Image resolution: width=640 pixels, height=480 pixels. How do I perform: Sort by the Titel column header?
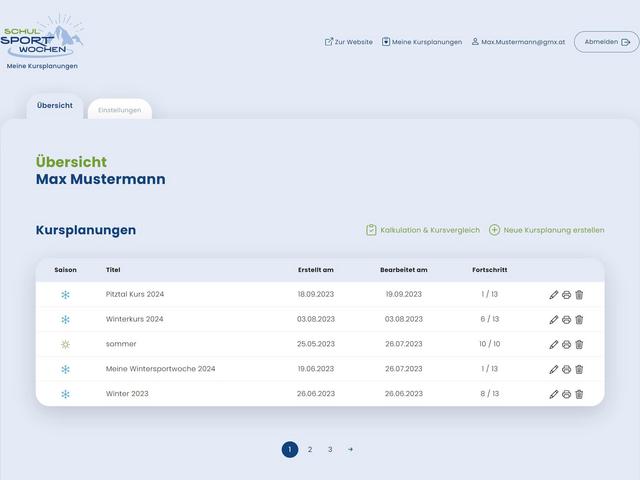(x=113, y=270)
